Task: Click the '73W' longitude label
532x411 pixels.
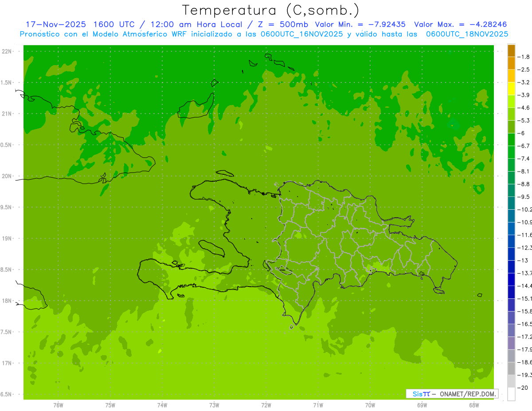Action: 214,405
